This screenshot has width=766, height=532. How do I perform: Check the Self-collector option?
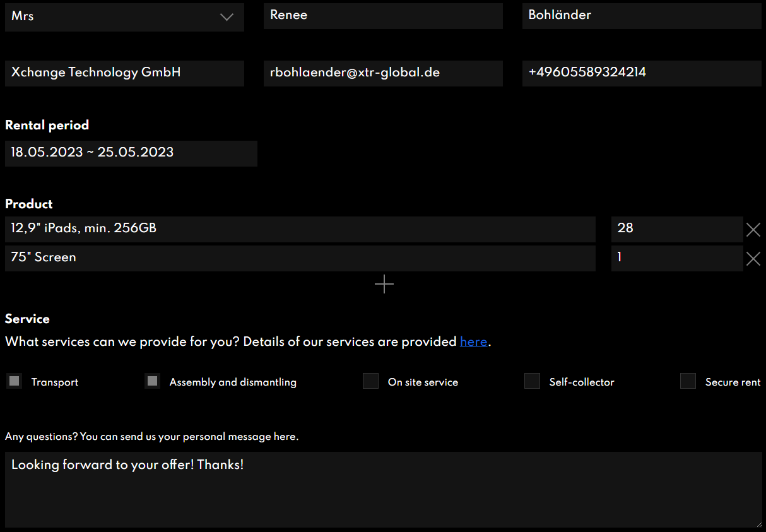click(x=532, y=381)
